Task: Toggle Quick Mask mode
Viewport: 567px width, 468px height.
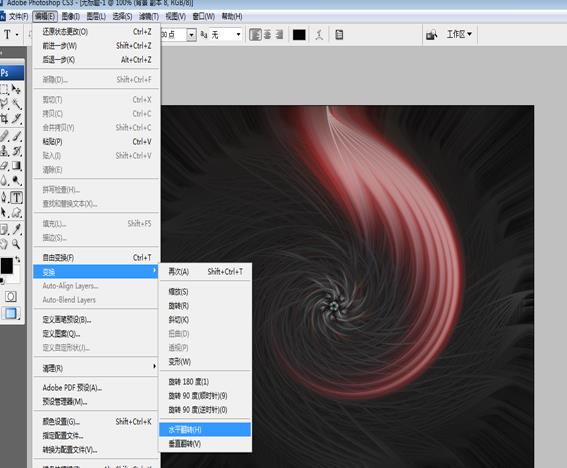Action: (10, 297)
